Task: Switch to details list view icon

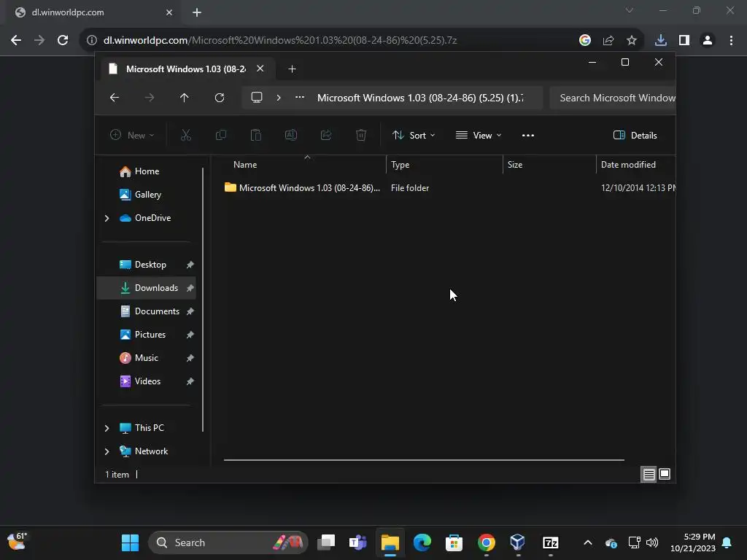Action: (x=649, y=474)
